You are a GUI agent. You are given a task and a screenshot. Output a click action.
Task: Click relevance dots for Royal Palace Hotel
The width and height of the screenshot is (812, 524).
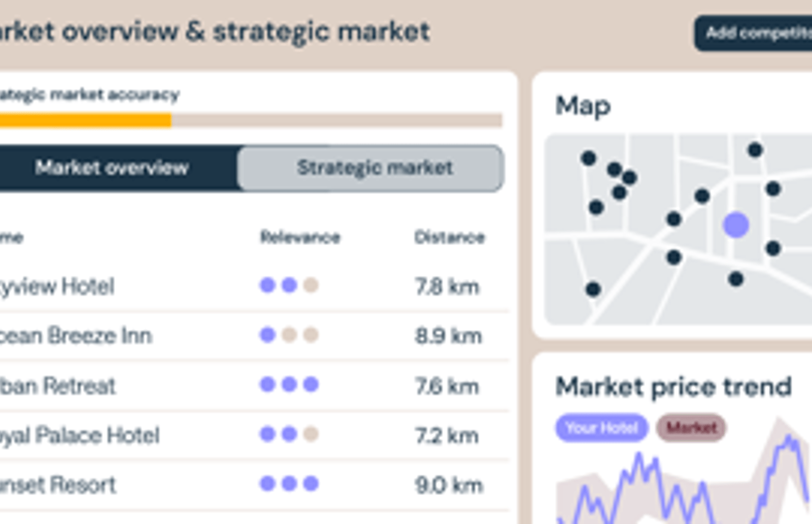tap(289, 434)
